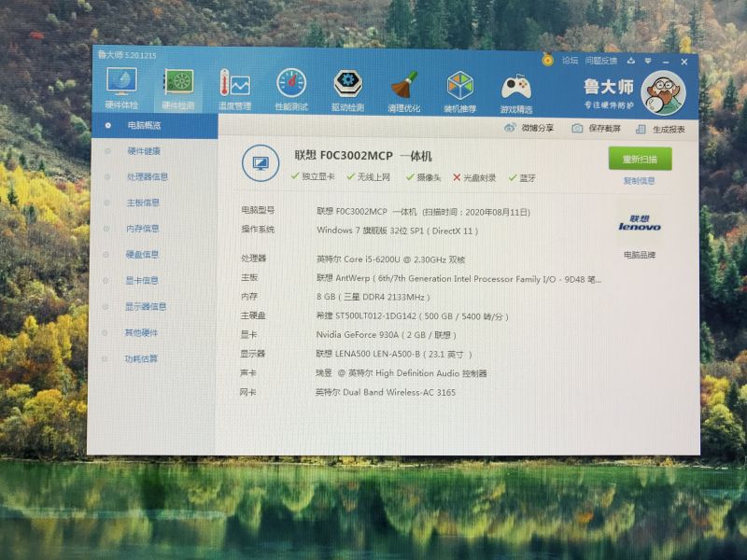The image size is (747, 560).
Task: Select the 硬件检测 hardware detection tool
Action: point(178,89)
